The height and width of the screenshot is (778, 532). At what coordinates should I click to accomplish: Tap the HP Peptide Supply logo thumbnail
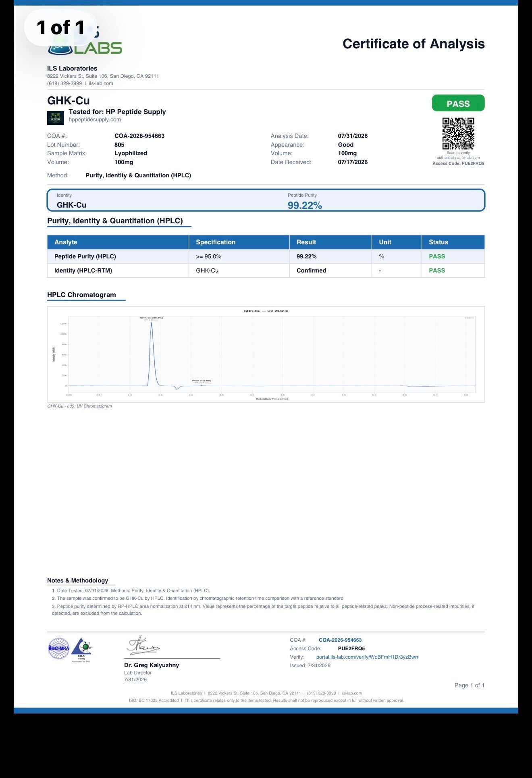point(56,118)
